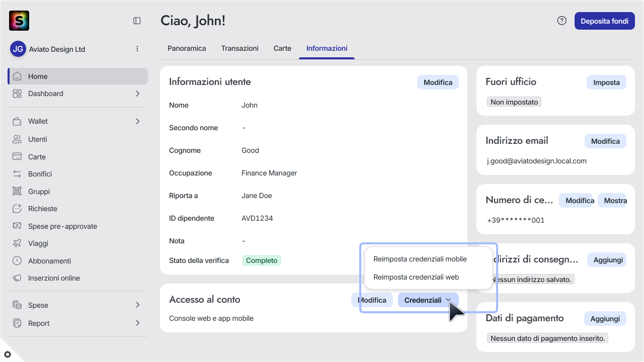Expand the Dashboard submenu chevron
Screen dimensions: 644x362
138,94
